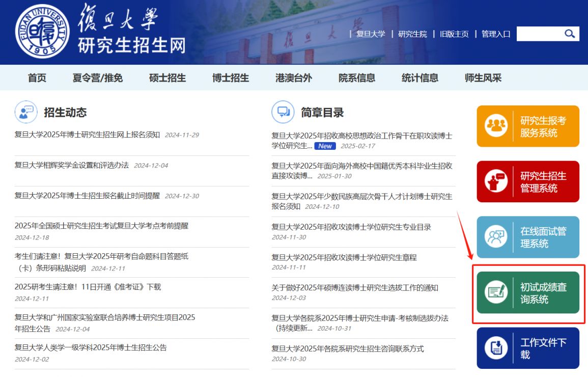Click the 简章目录 section heading
The width and height of the screenshot is (588, 377).
pos(322,112)
